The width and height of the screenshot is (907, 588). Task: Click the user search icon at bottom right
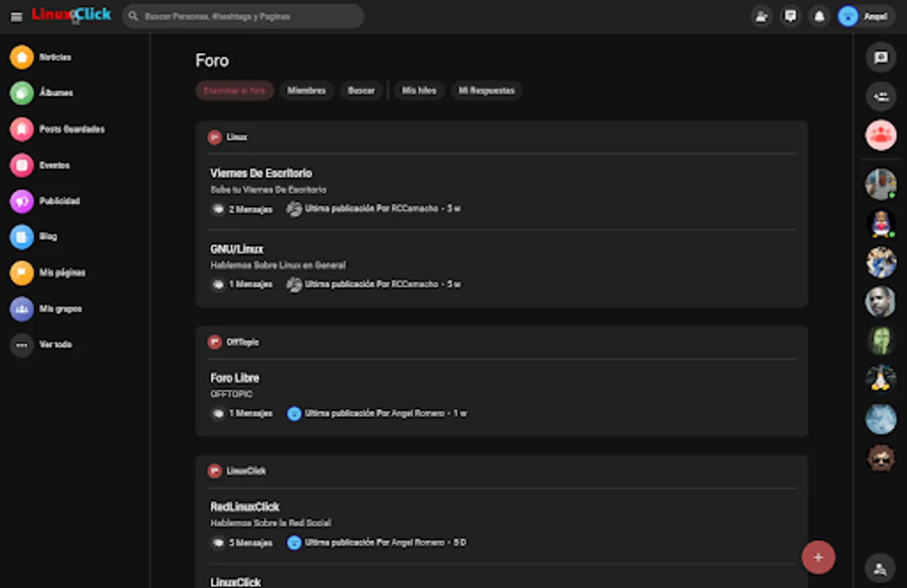[880, 568]
